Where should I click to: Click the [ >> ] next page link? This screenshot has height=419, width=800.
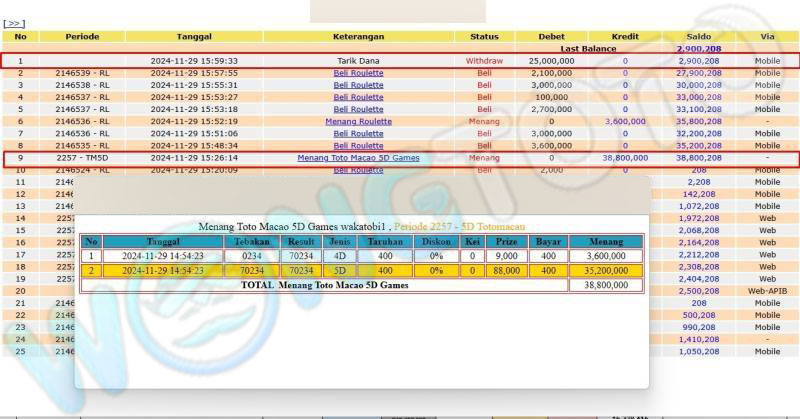(14, 22)
